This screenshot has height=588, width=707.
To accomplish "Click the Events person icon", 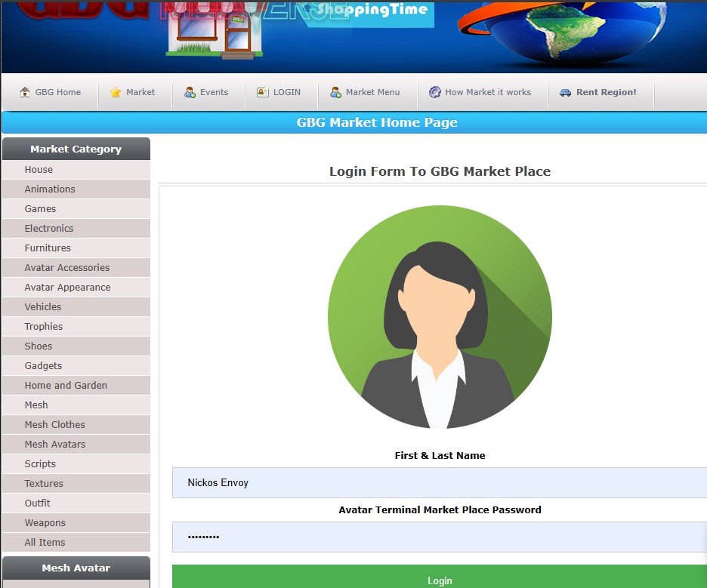I will click(190, 92).
